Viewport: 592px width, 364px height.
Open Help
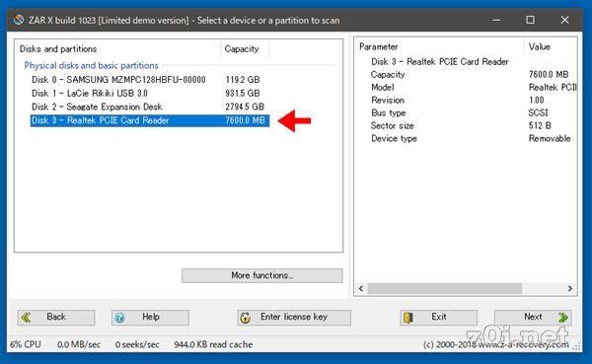(150, 318)
